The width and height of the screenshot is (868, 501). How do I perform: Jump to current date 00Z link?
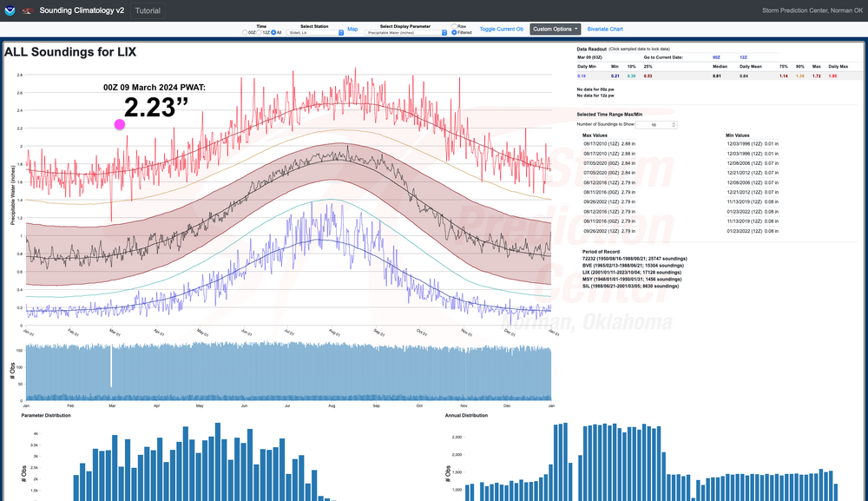coord(716,57)
